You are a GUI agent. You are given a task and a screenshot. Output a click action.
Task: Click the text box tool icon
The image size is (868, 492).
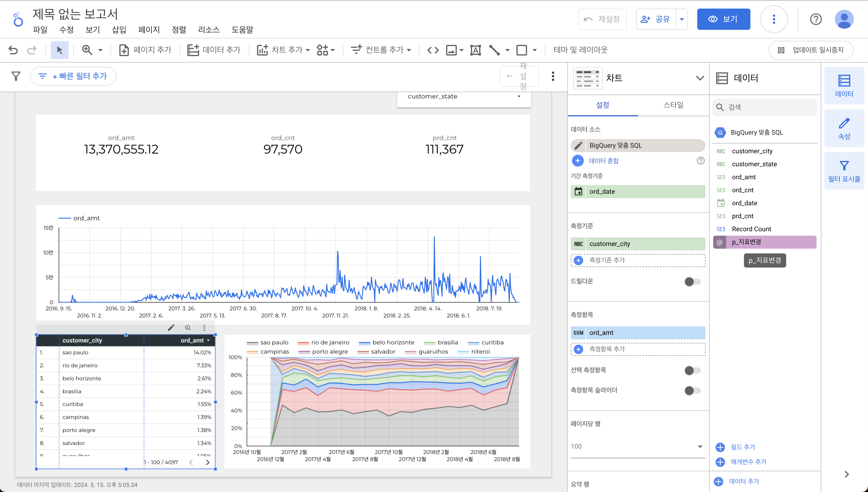tap(476, 50)
